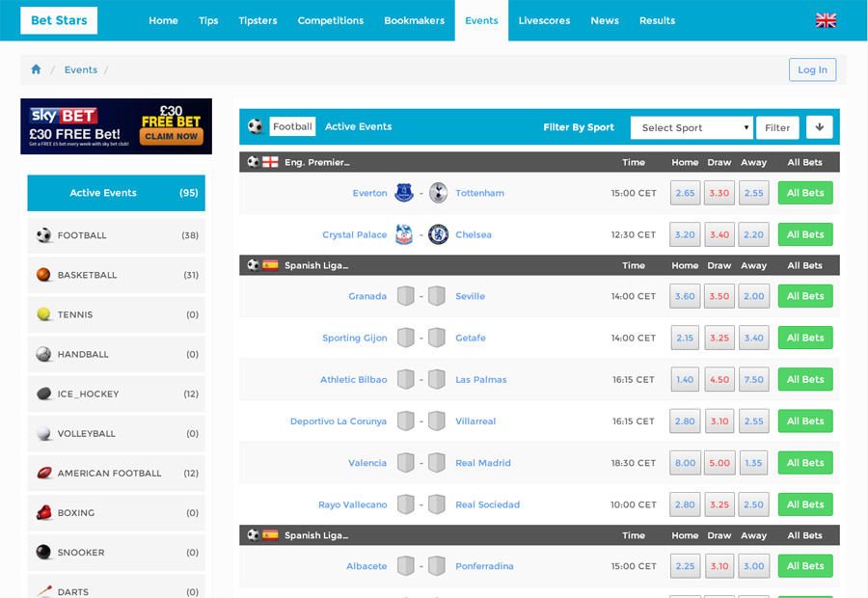Click the home icon in breadcrumb
Image resolution: width=868 pixels, height=598 pixels.
pyautogui.click(x=36, y=69)
